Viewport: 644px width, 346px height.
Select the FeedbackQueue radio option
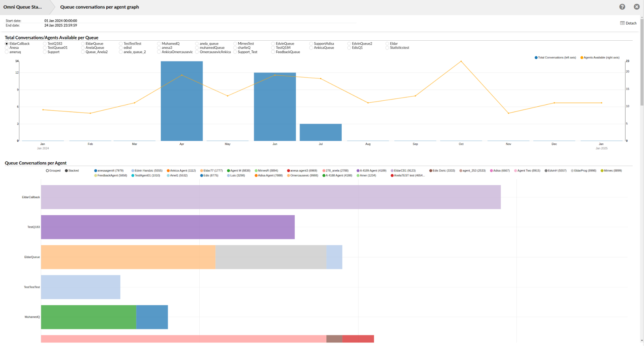pyautogui.click(x=273, y=52)
